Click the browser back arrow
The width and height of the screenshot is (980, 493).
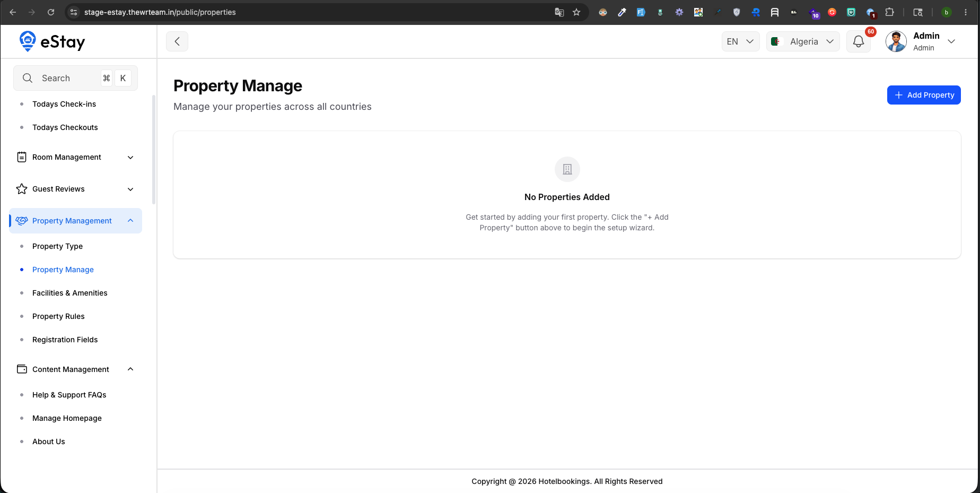[13, 12]
